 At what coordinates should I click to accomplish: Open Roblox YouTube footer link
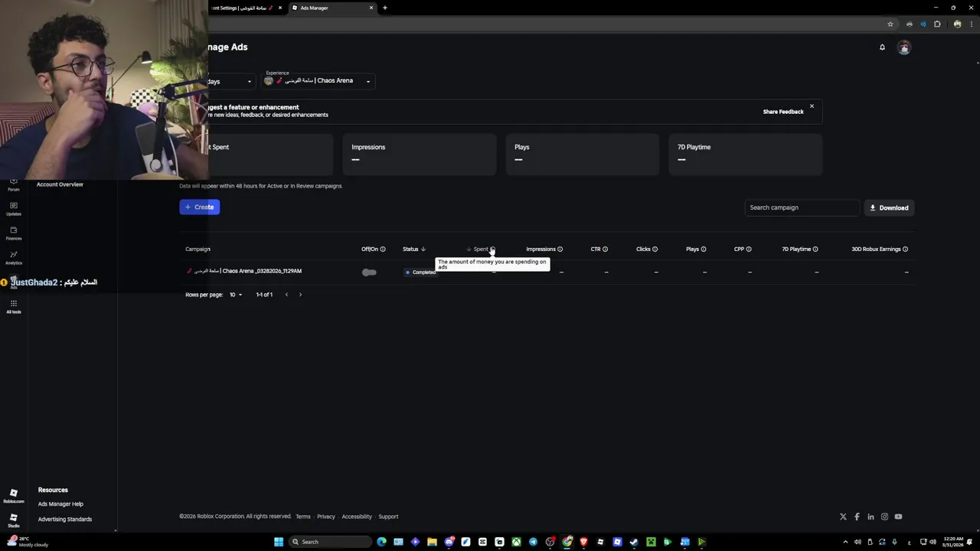click(898, 517)
